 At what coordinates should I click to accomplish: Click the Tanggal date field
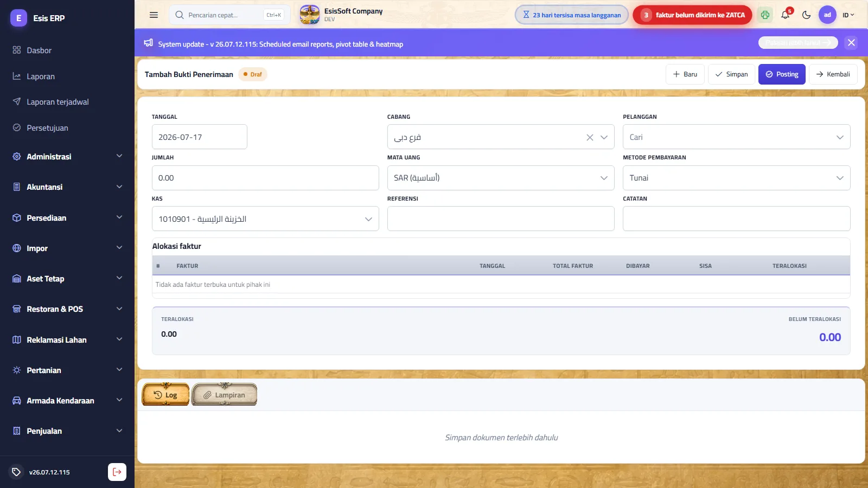(x=200, y=137)
